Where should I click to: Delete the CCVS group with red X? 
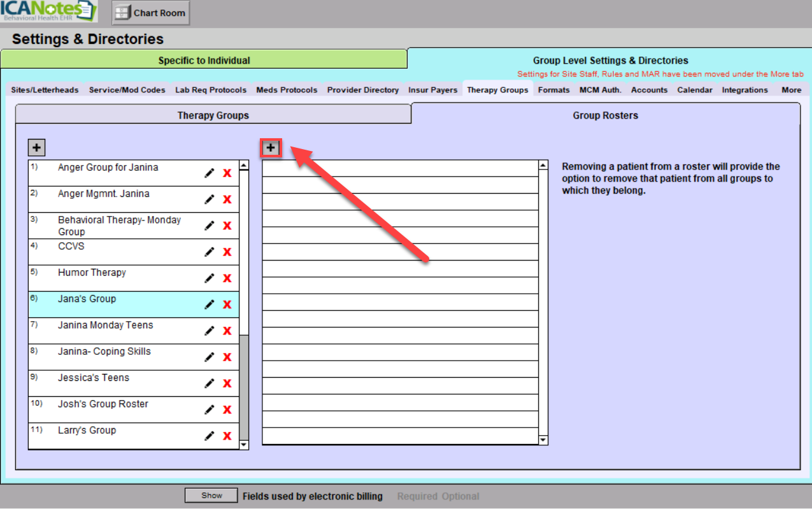227,252
